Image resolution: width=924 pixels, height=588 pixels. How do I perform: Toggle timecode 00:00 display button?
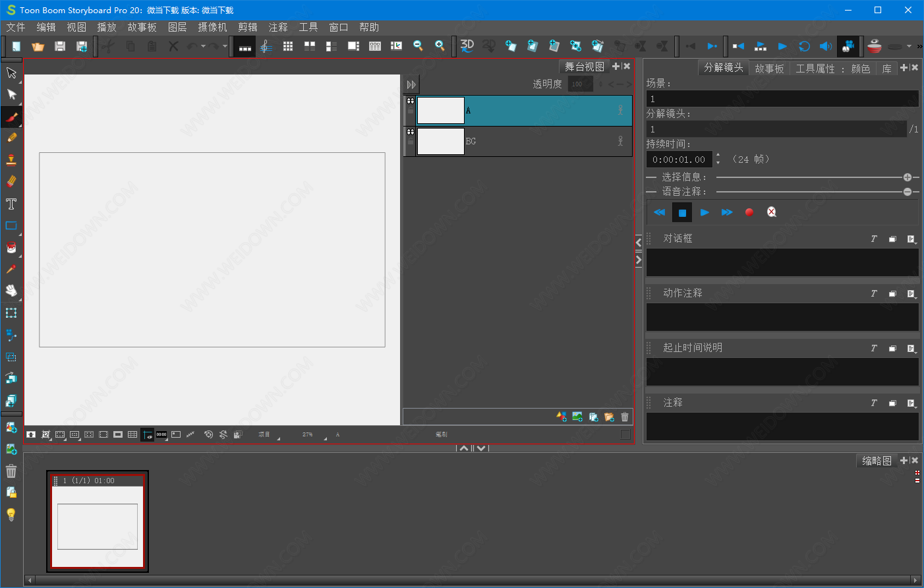(x=161, y=434)
